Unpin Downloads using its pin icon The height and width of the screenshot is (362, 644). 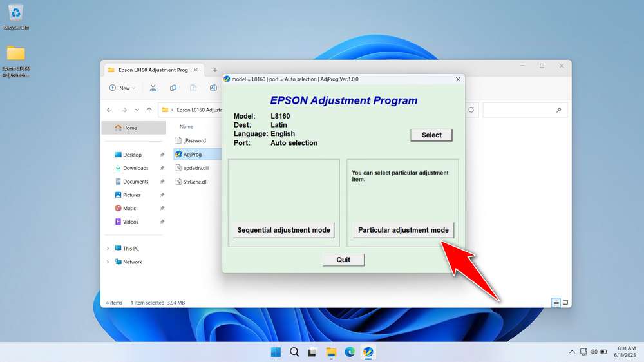(x=162, y=168)
